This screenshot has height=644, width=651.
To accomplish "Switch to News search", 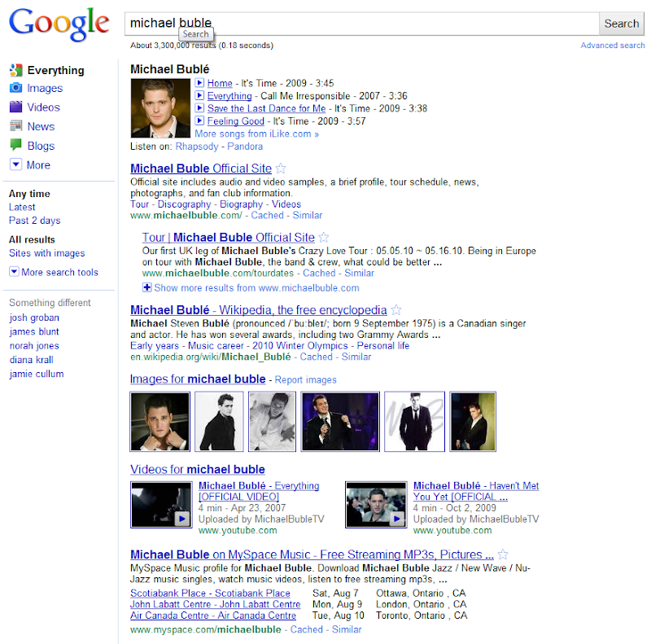I will (42, 126).
